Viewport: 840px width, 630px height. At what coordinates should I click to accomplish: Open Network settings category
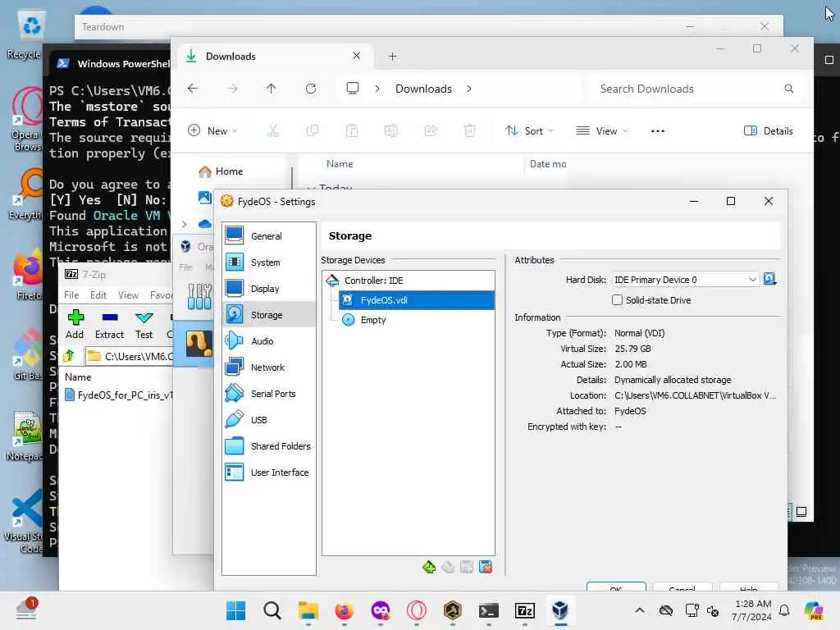[268, 367]
